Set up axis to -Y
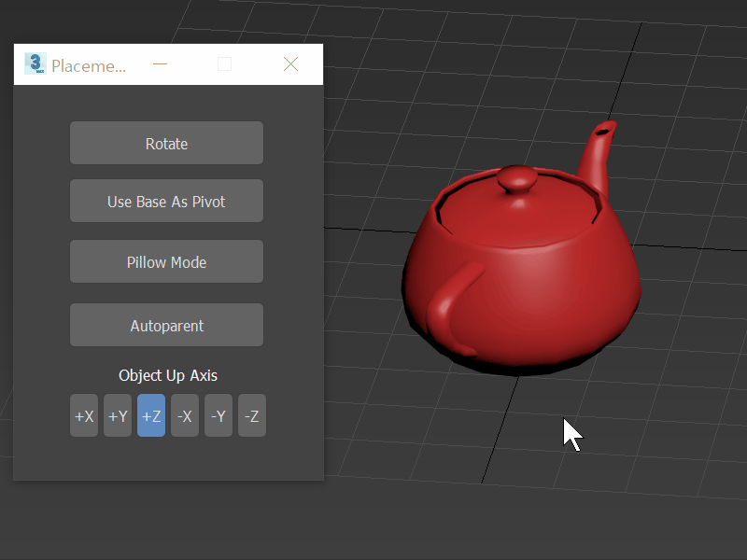747x560 pixels. point(218,415)
